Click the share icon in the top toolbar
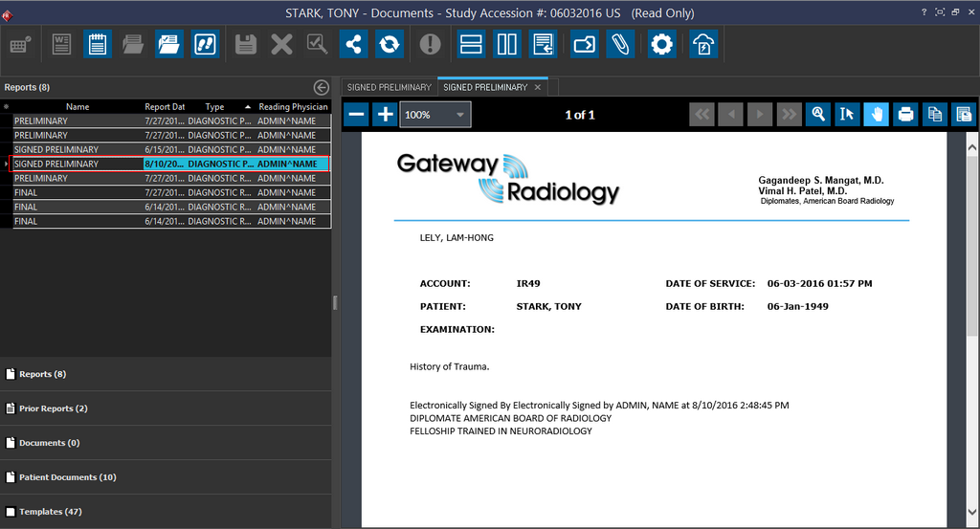Viewport: 980px width, 529px height. pyautogui.click(x=353, y=44)
